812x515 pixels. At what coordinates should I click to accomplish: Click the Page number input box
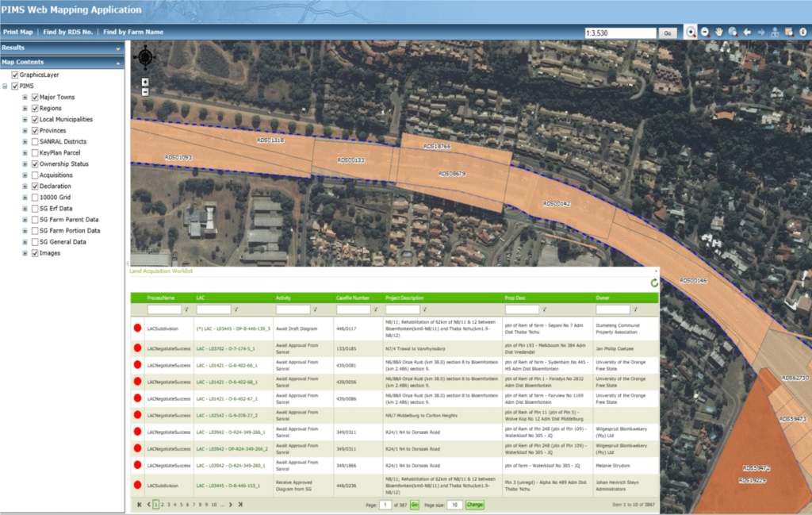tap(385, 505)
